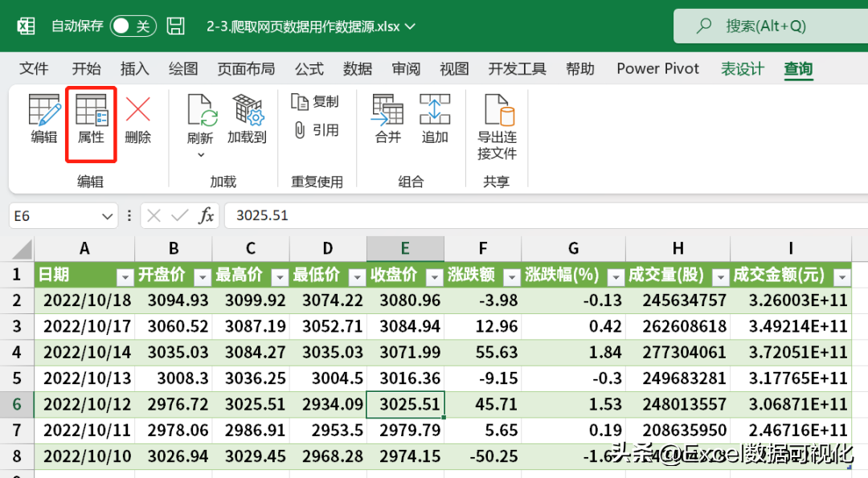Image resolution: width=868 pixels, height=478 pixels.
Task: Open the 日期 column filter dropdown
Action: click(x=125, y=277)
